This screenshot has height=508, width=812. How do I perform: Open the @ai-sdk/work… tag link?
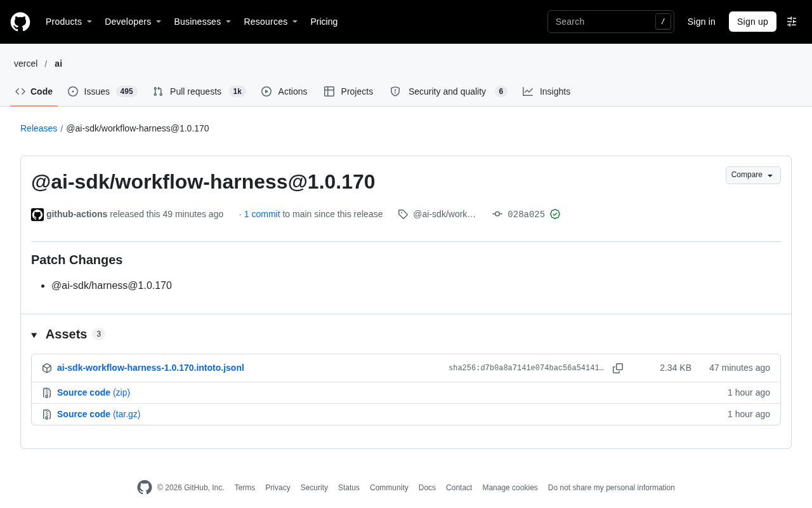click(445, 214)
